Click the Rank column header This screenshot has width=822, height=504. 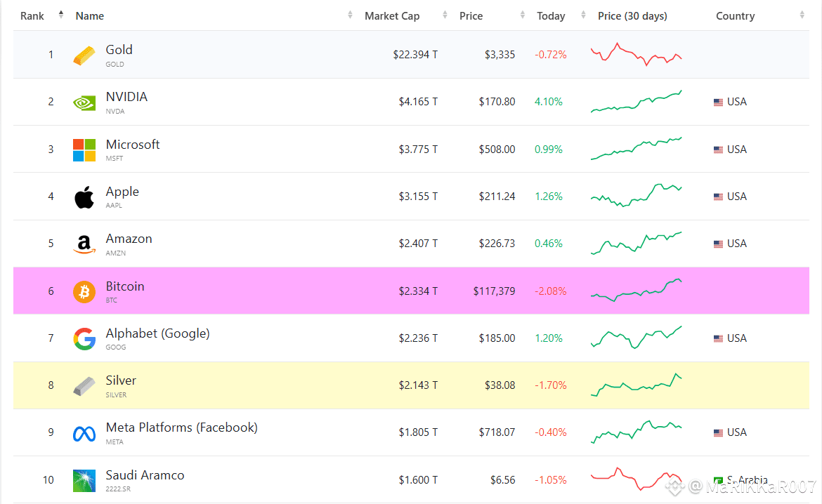32,15
